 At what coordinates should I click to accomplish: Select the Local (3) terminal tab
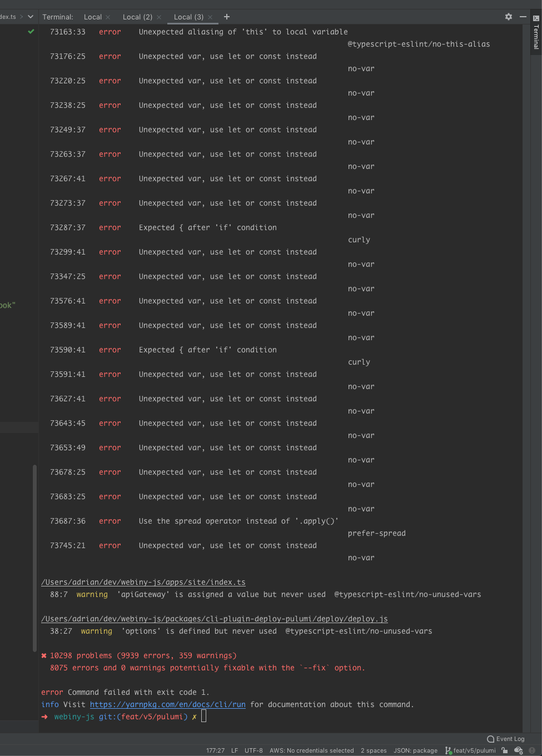188,17
